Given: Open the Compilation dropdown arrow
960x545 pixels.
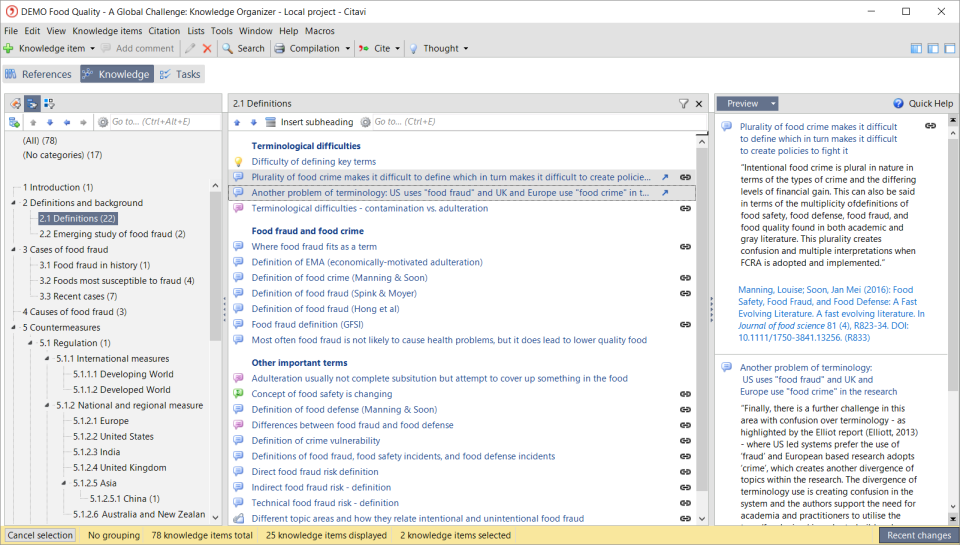Looking at the screenshot, I should (347, 48).
